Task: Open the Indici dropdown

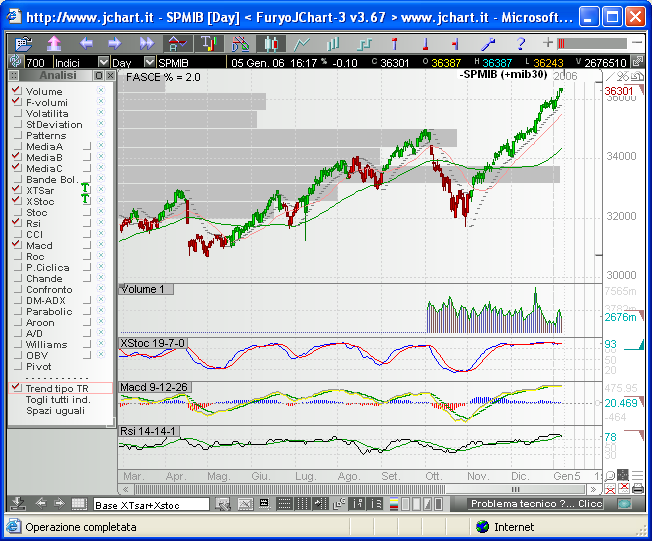Action: pos(103,62)
